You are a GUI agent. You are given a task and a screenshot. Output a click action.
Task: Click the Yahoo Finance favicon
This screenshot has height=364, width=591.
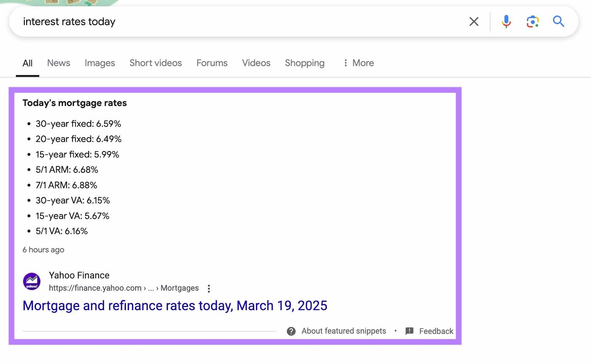pyautogui.click(x=32, y=281)
